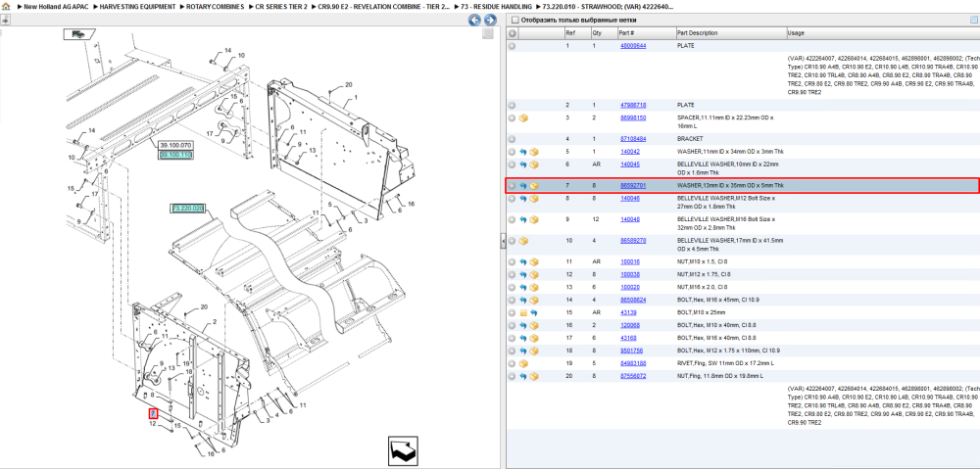The width and height of the screenshot is (980, 469).
Task: Click the blue arrow in the Ref 5 WASHER row
Action: click(x=523, y=152)
